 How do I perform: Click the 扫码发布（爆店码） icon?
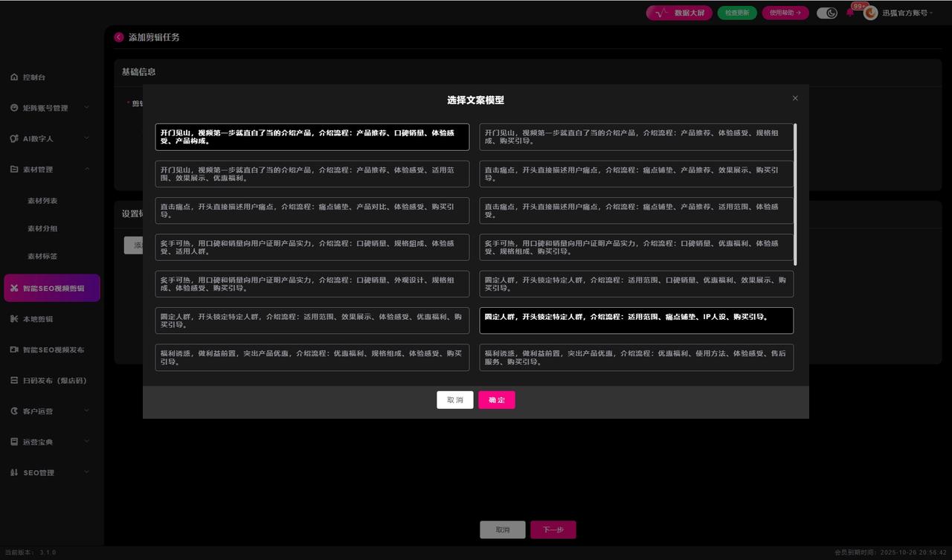14,380
